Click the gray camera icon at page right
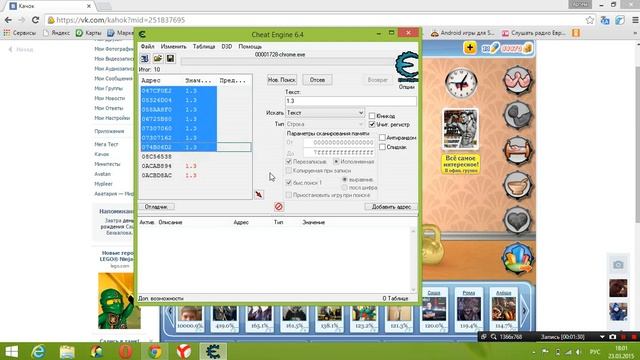The height and width of the screenshot is (360, 640). [618, 265]
